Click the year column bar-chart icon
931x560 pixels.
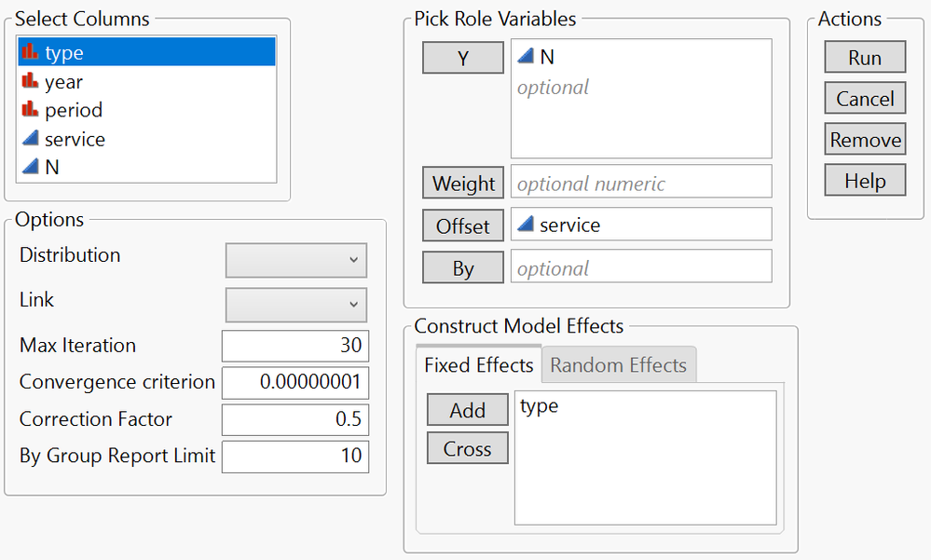tap(30, 81)
